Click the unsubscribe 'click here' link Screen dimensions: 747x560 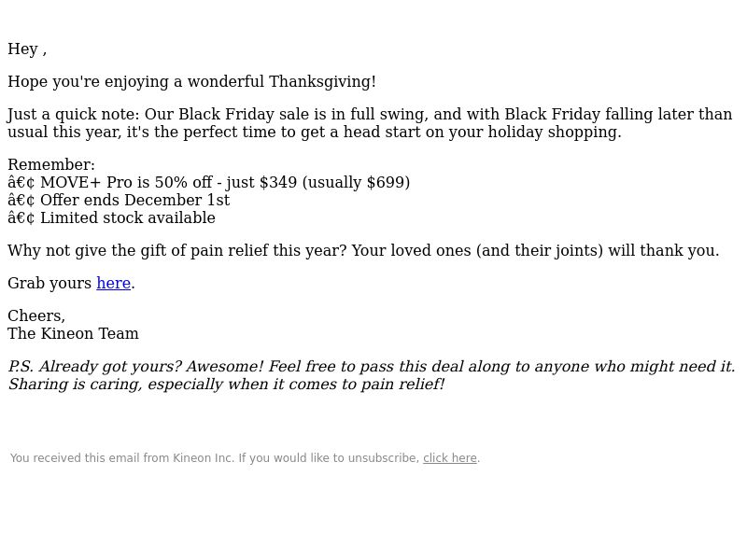click(450, 458)
